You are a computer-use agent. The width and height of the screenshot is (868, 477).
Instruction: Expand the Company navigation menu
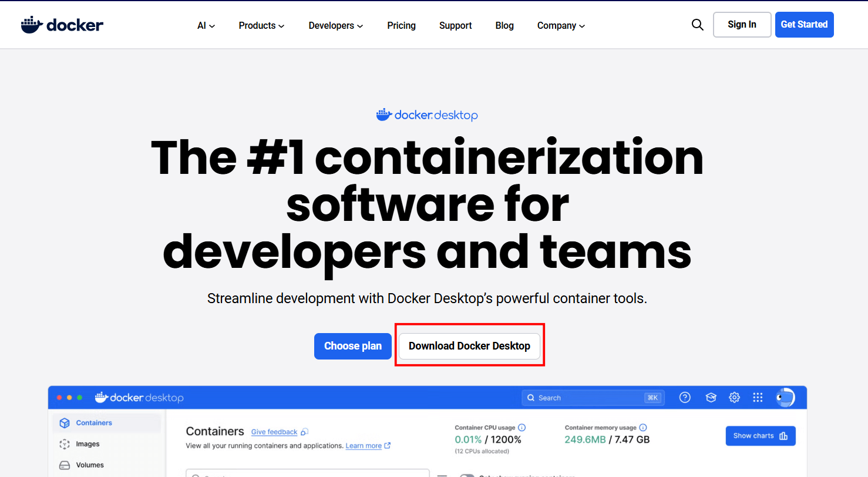[561, 25]
